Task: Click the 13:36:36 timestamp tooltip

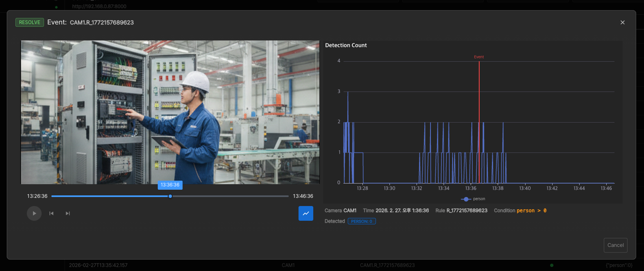Action: pos(170,185)
